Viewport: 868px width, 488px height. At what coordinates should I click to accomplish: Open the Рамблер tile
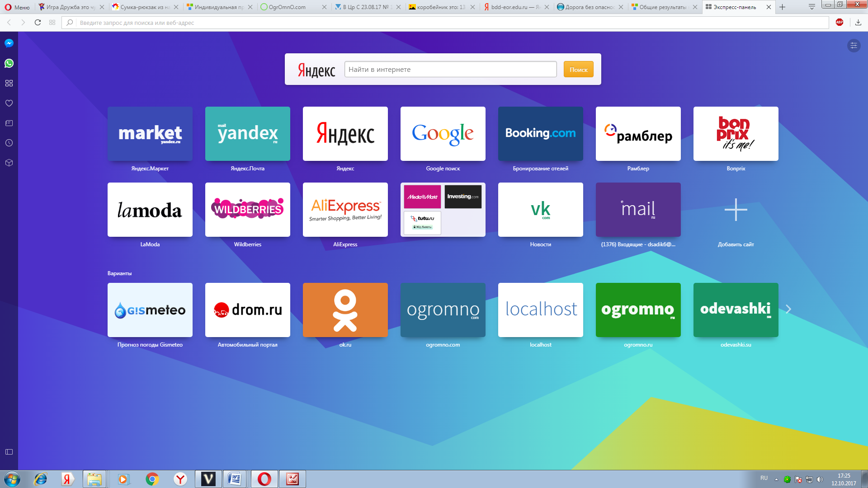(638, 134)
